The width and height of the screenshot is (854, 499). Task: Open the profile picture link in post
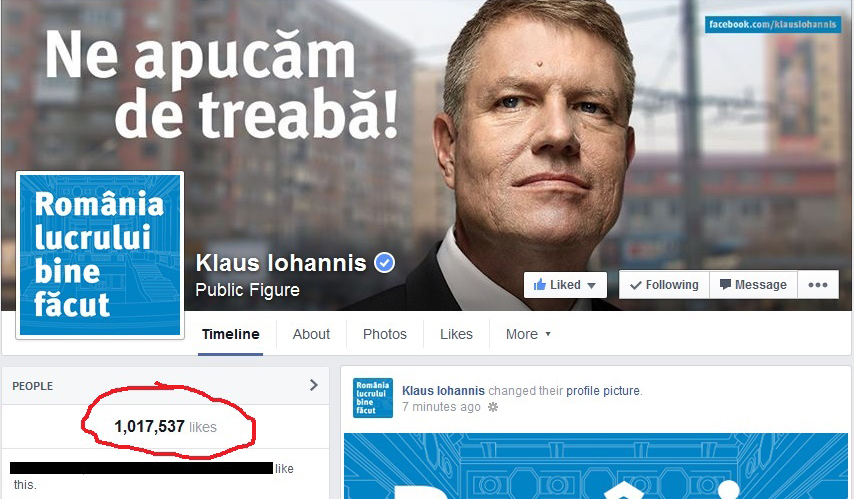(603, 391)
